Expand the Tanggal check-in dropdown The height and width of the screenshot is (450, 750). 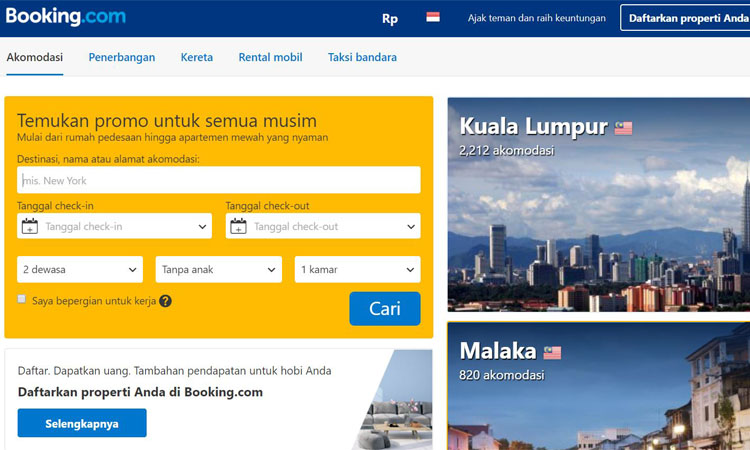[114, 226]
